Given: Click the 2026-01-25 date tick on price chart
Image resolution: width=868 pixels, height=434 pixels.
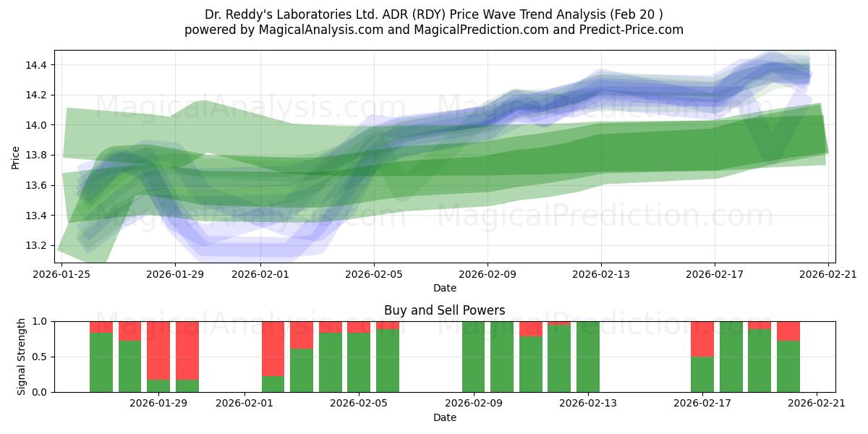Looking at the screenshot, I should coord(61,273).
